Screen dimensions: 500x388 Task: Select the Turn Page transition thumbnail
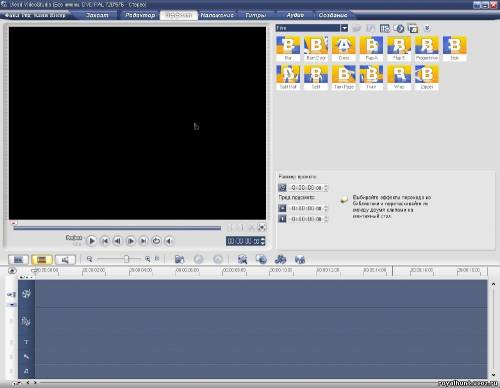(344, 77)
